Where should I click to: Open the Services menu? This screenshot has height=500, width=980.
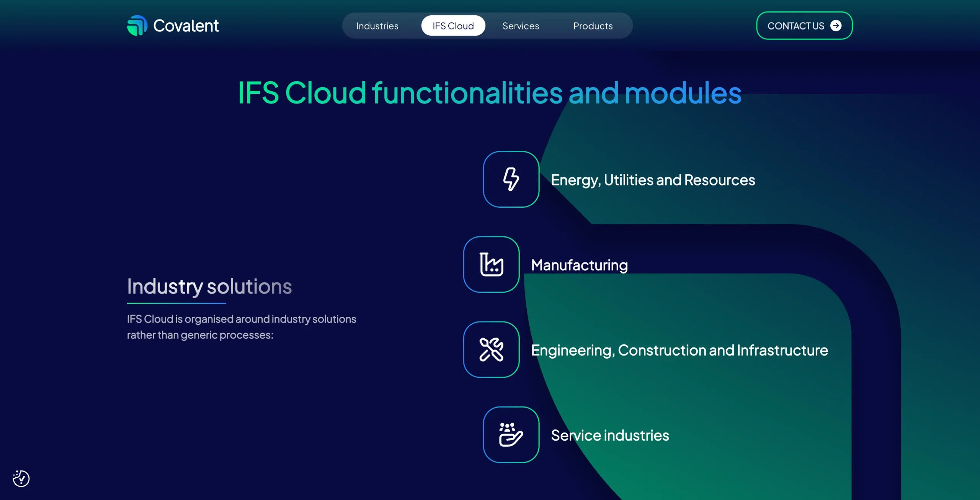click(521, 26)
